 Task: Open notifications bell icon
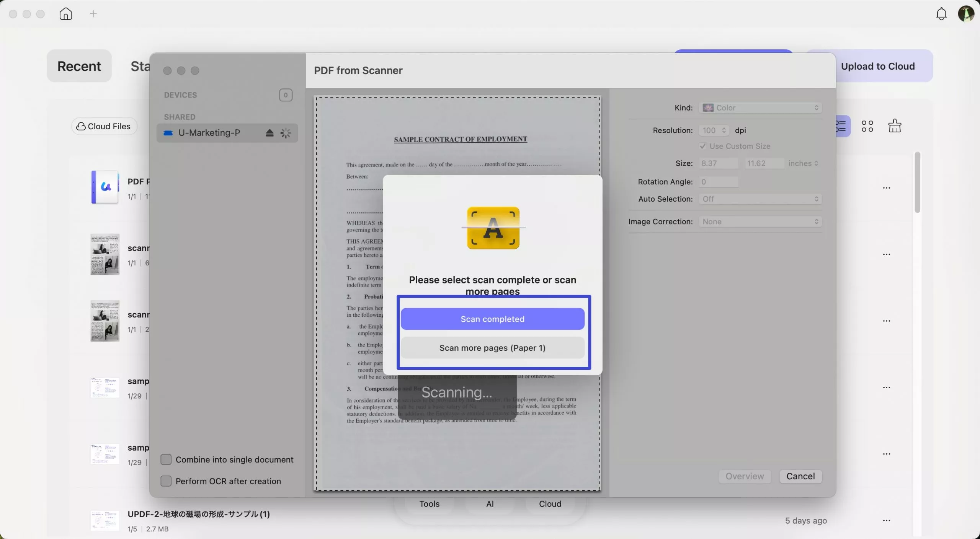tap(941, 14)
